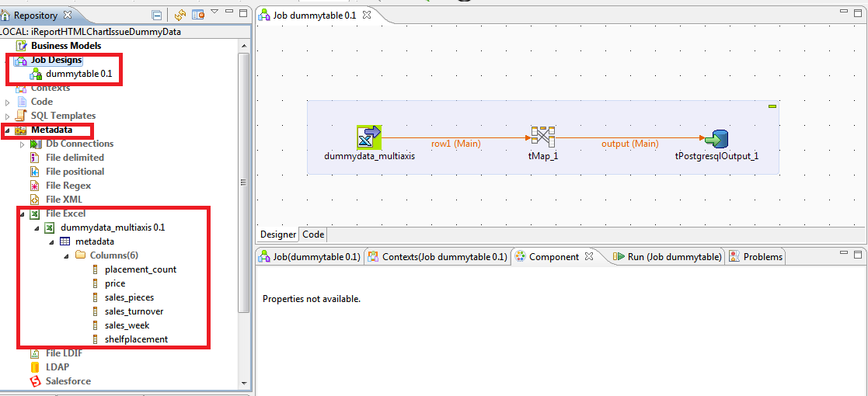Screen dimensions: 868x396
Task: Switch to the Designer tab
Action: (x=278, y=234)
